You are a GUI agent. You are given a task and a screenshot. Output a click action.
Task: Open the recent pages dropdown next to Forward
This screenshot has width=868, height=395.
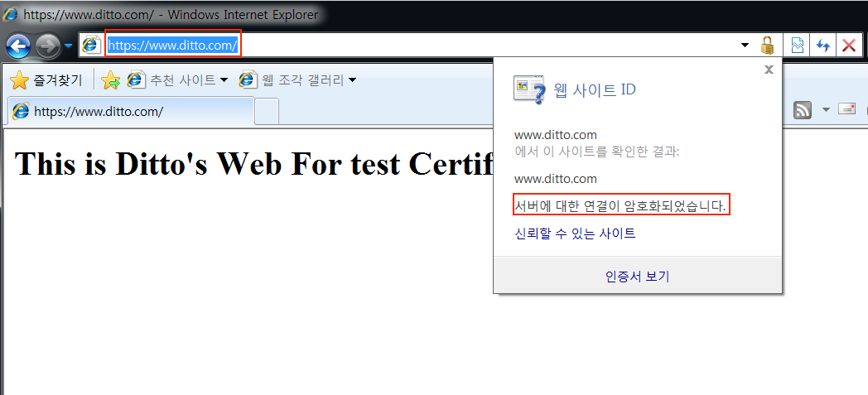tap(68, 46)
